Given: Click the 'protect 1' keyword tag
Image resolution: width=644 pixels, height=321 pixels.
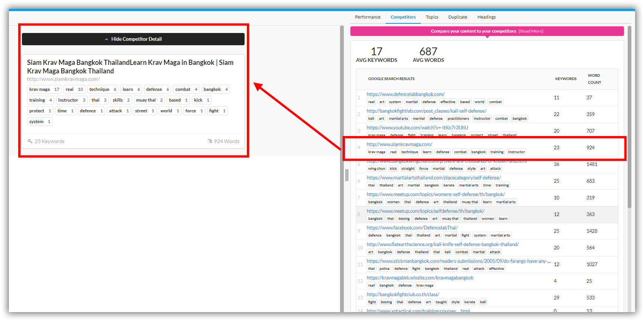Looking at the screenshot, I should point(40,111).
